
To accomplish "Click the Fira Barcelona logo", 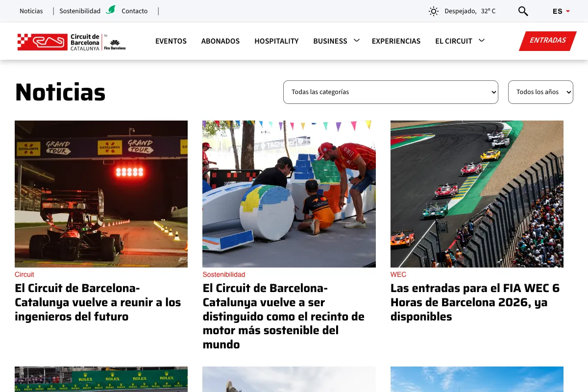I will pyautogui.click(x=115, y=45).
